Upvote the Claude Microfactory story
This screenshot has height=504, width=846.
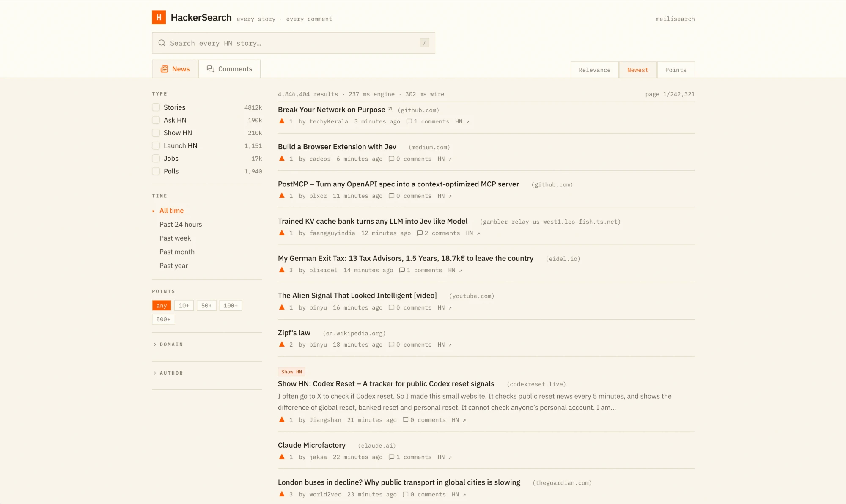point(282,457)
